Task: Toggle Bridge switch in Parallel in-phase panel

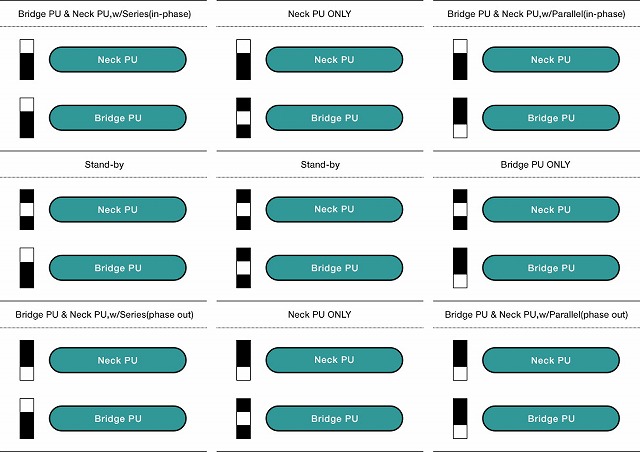Action: click(460, 118)
